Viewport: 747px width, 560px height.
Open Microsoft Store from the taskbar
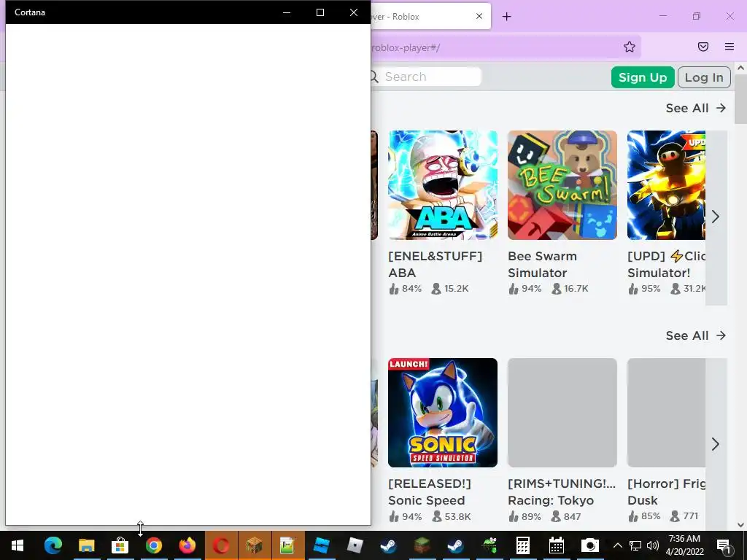(120, 545)
